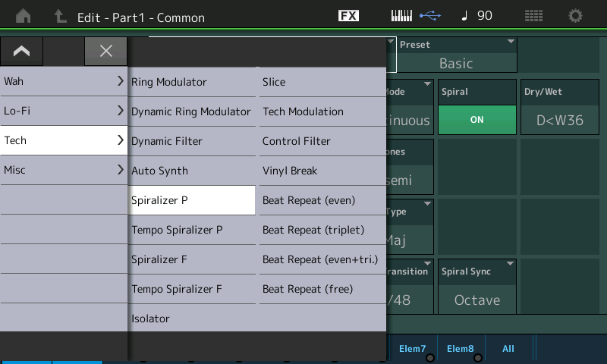Image resolution: width=607 pixels, height=364 pixels.
Task: Collapse list with the up chevron
Action: (21, 51)
